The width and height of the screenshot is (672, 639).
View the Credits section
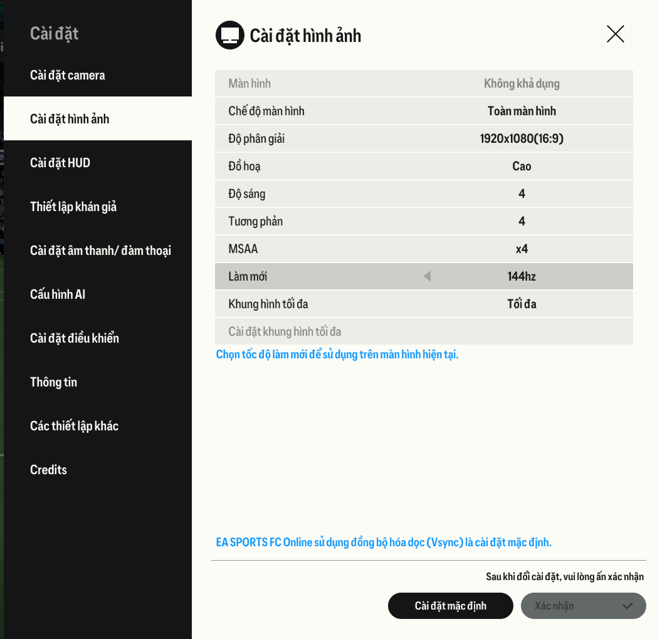click(x=48, y=470)
